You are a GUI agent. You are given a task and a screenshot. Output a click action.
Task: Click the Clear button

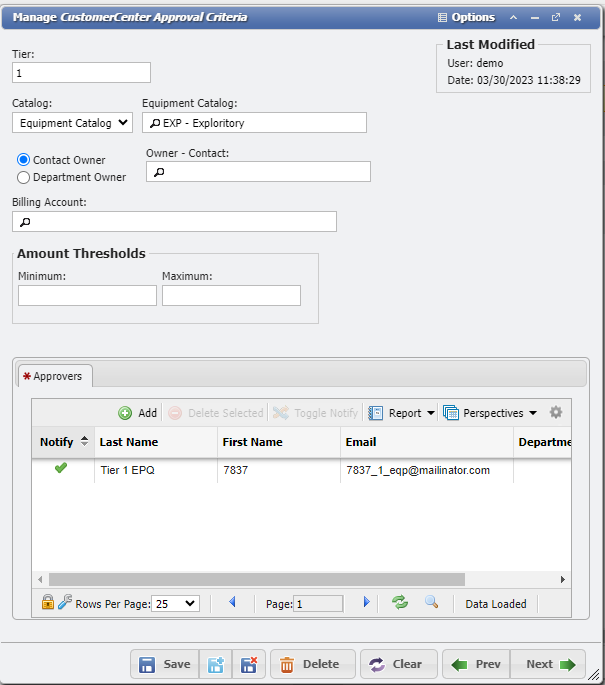tap(397, 664)
